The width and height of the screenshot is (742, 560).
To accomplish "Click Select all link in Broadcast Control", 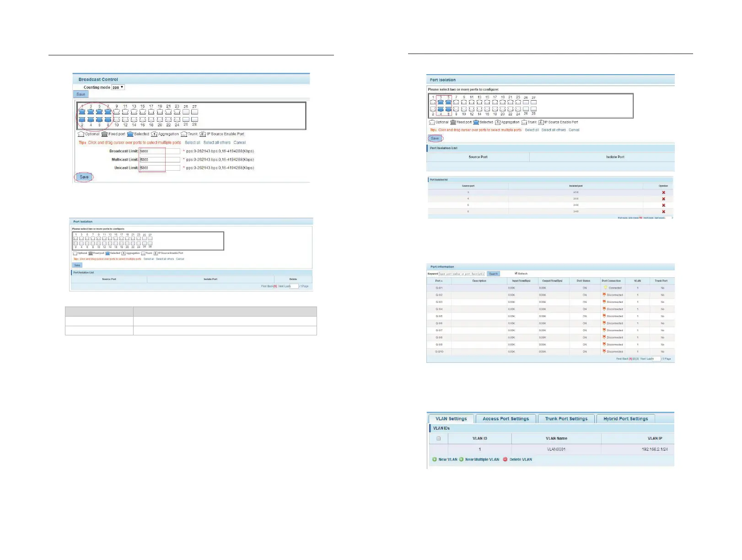I will coord(193,143).
